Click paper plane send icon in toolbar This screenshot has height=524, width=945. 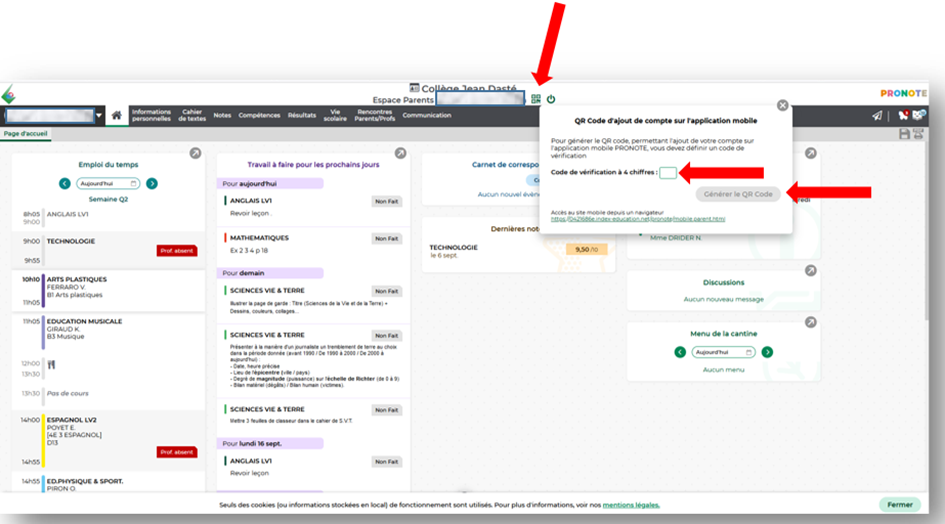coord(877,115)
